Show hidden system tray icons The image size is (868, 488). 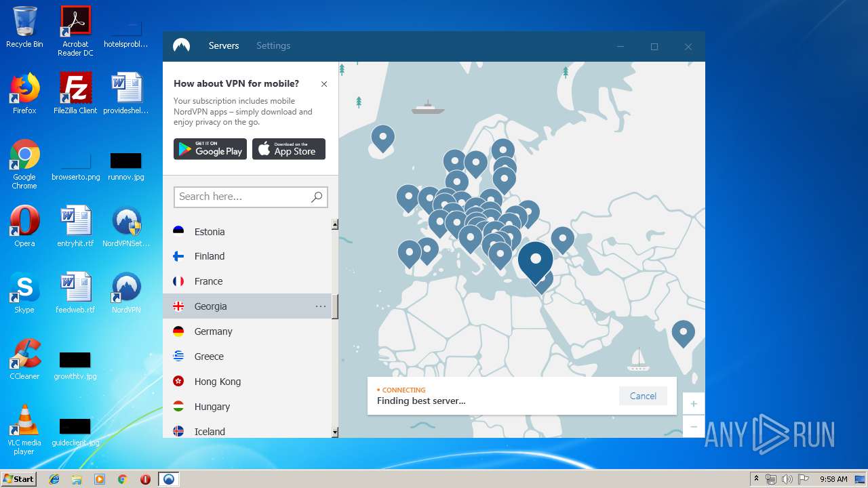pyautogui.click(x=756, y=479)
